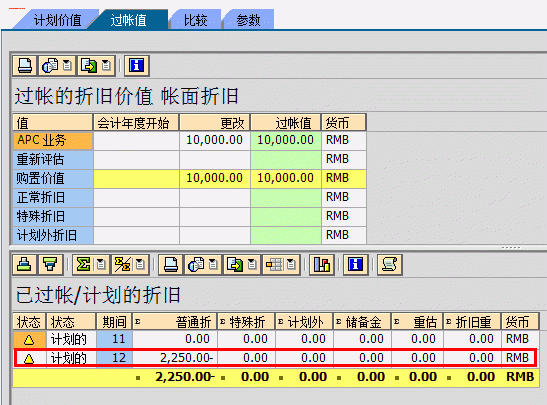Expand the dropdown next to the sigma total icon

101,264
